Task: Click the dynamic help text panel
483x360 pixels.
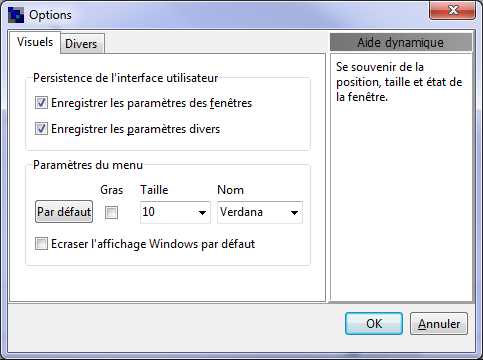Action: click(x=401, y=177)
